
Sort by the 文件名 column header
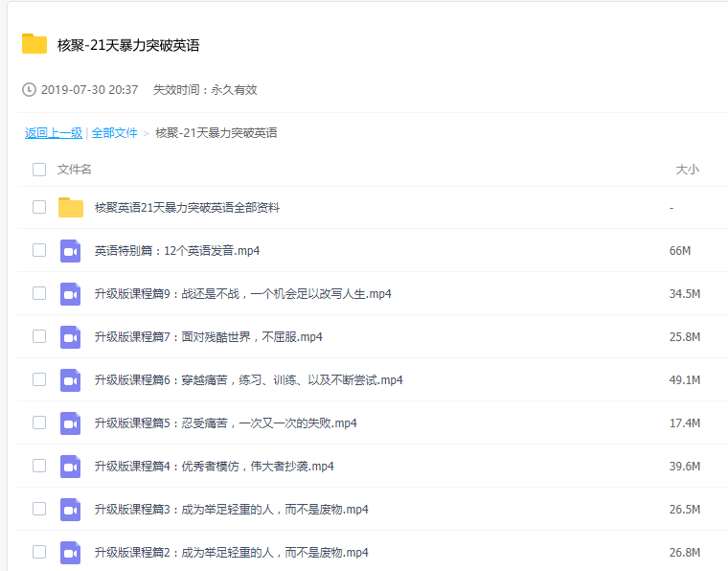click(x=75, y=170)
